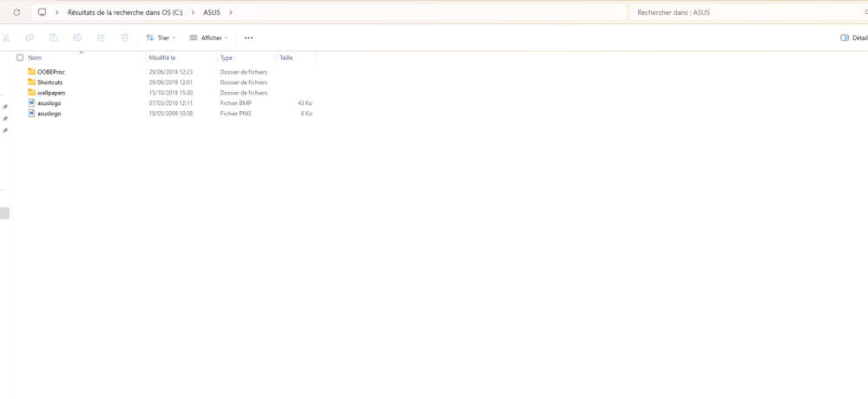Select the wallpapers folder
Screen dimensions: 868x399
pos(50,93)
